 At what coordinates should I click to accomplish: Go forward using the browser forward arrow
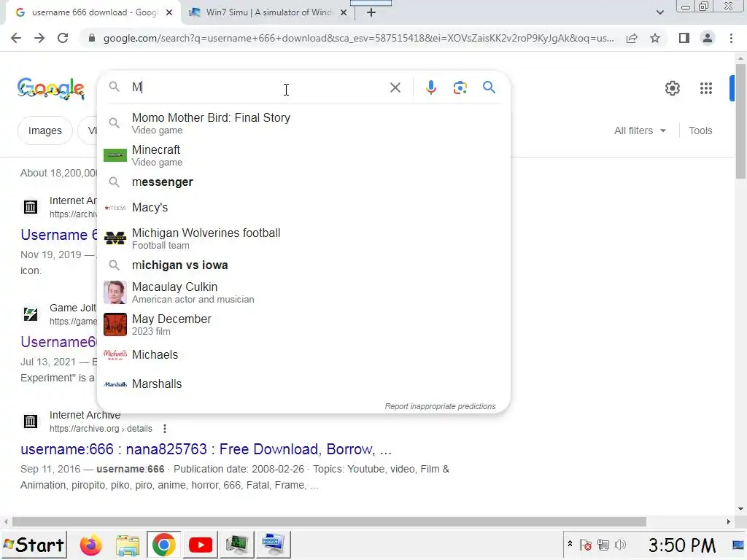click(x=39, y=38)
